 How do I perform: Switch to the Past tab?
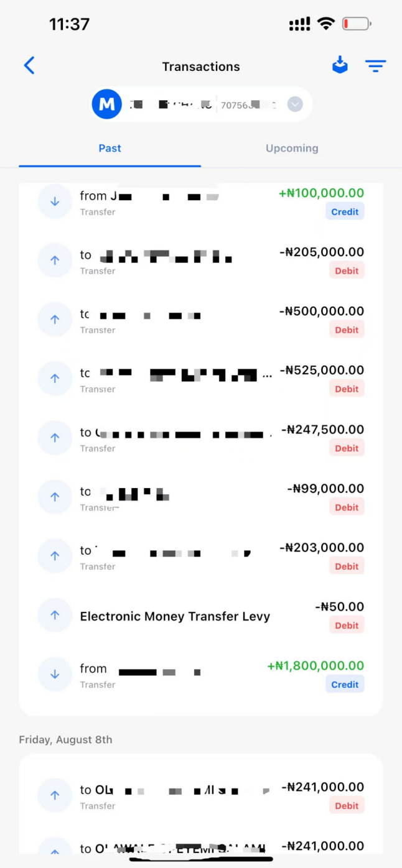point(110,149)
